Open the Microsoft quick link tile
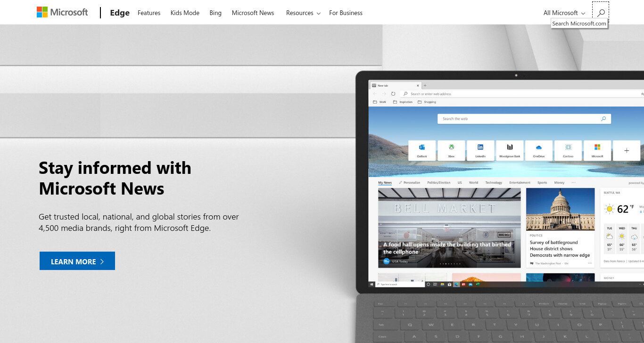This screenshot has width=644, height=343. (x=597, y=150)
